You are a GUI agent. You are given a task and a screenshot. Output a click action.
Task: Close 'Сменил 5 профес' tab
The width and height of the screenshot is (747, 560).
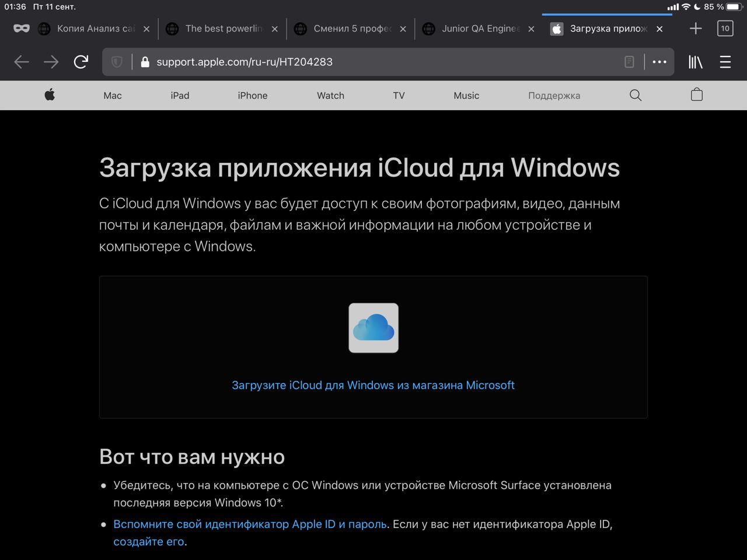click(403, 29)
